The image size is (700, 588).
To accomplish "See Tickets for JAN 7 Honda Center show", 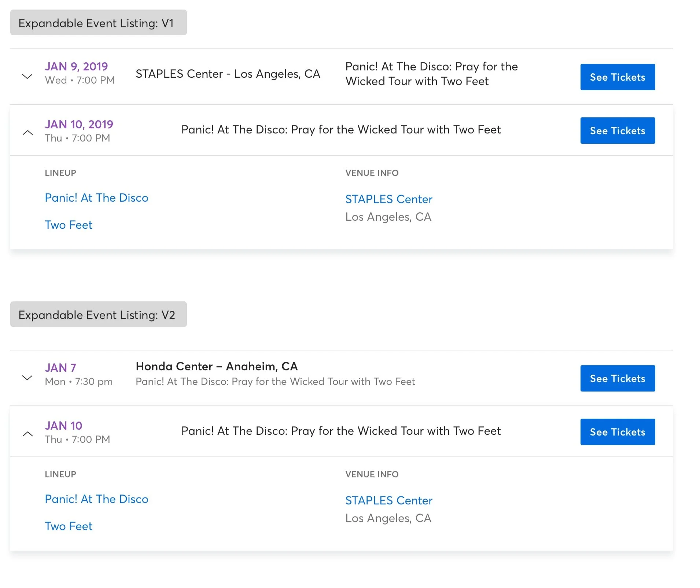I will 618,378.
